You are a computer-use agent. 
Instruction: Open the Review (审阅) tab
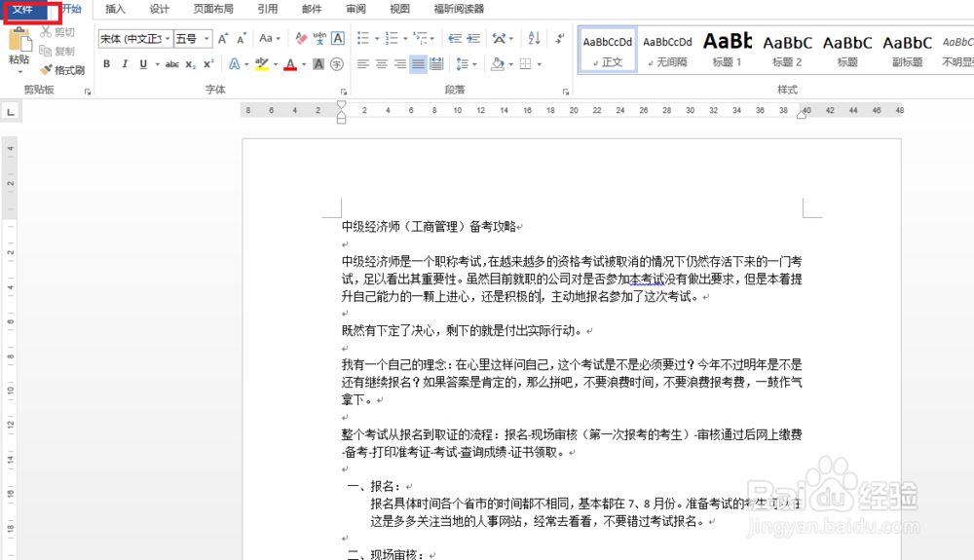(x=356, y=9)
